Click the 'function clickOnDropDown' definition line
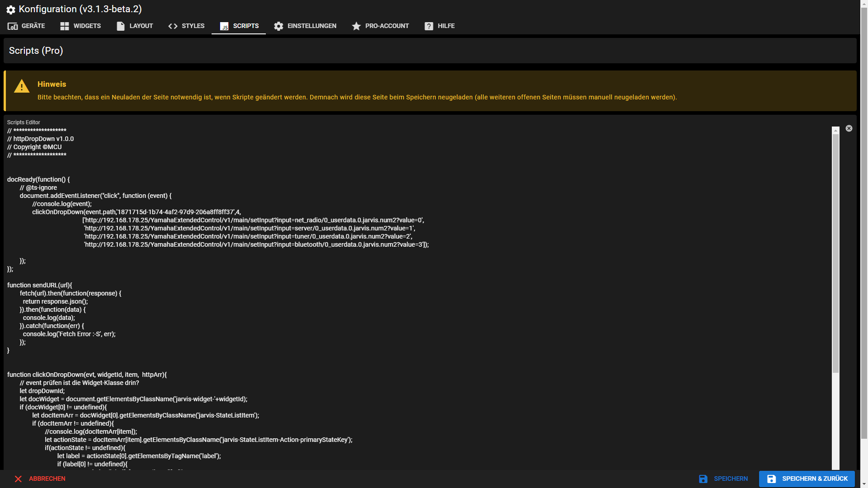The width and height of the screenshot is (868, 488). (87, 375)
